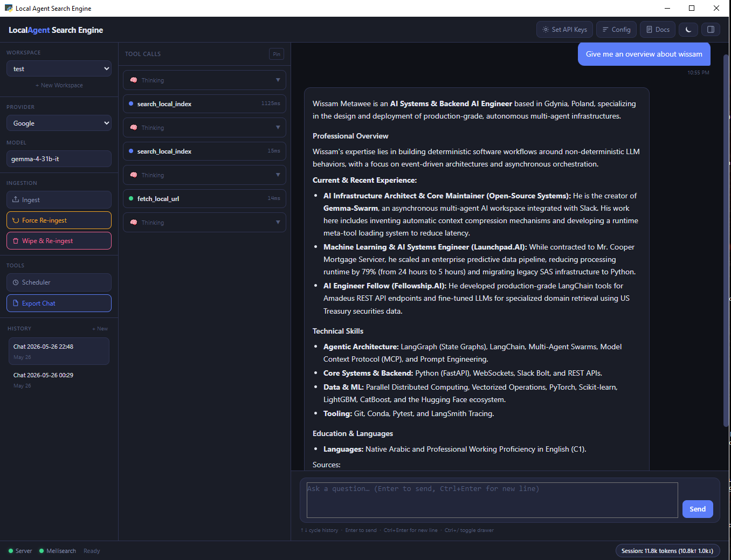Open history item Chat 2026-05-26 22:48
This screenshot has height=560, width=731.
[x=59, y=351]
